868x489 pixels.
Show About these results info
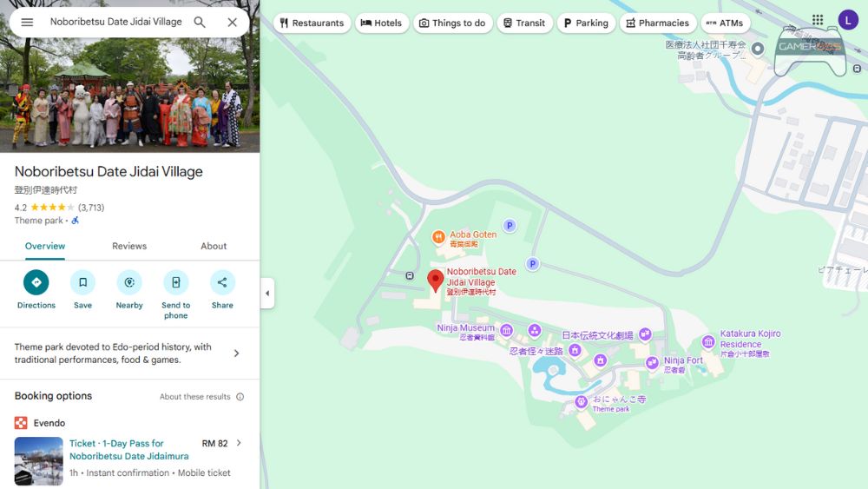pos(240,397)
